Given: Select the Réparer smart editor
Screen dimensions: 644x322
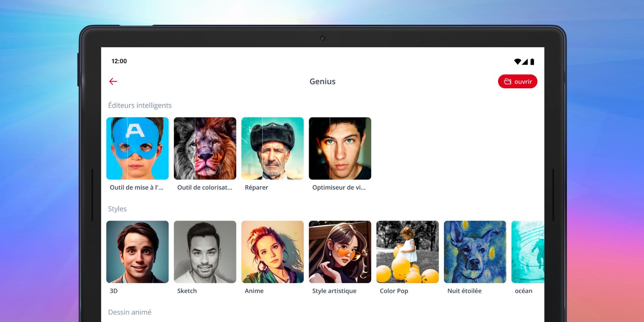Looking at the screenshot, I should tap(272, 148).
